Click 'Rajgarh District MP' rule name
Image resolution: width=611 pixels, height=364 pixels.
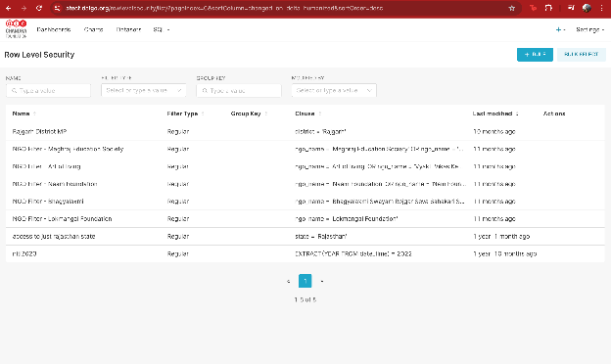(x=39, y=131)
